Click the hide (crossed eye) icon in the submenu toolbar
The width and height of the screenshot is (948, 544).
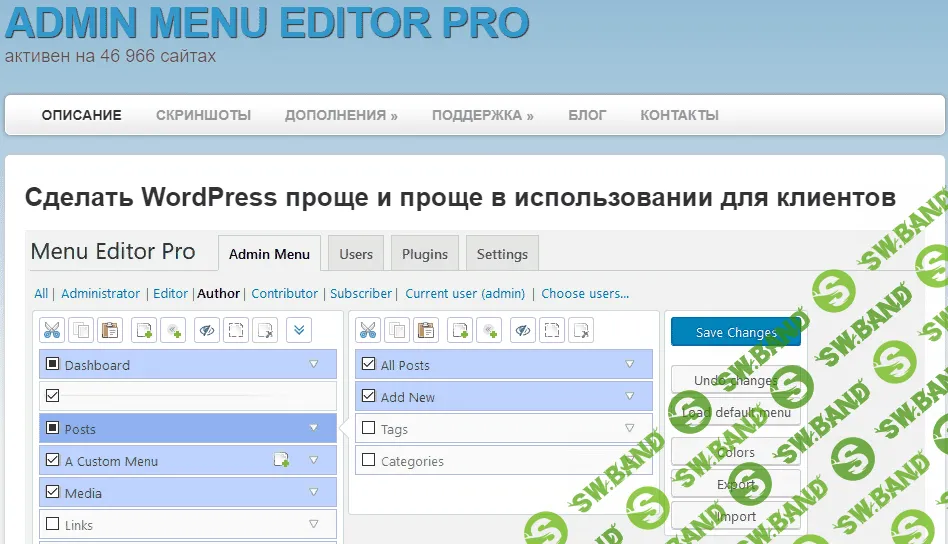coord(522,331)
